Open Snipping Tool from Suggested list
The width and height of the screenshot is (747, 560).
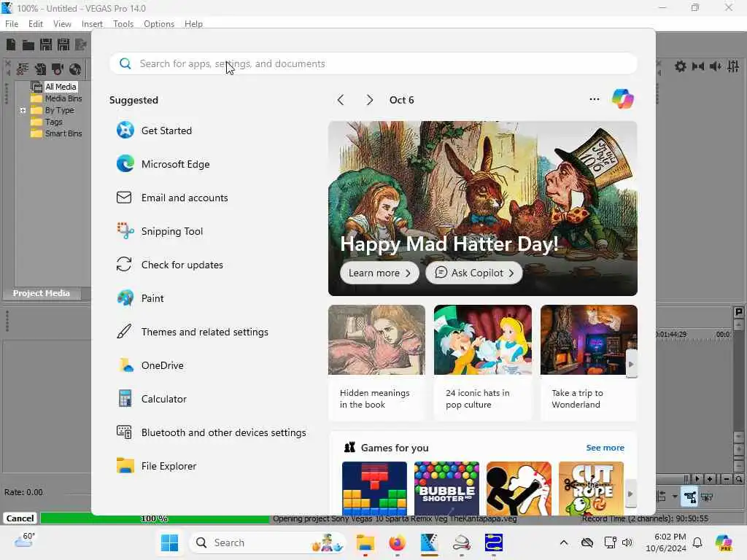point(160,231)
